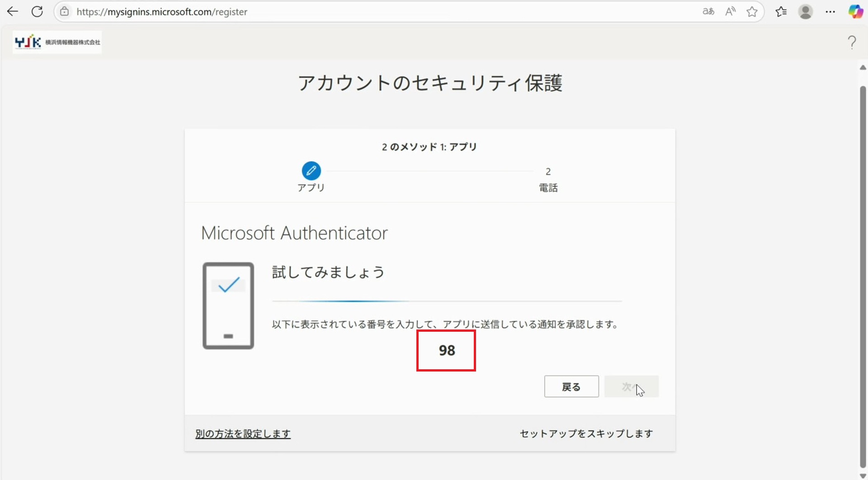Image resolution: width=868 pixels, height=480 pixels.
Task: Open browser profile avatar
Action: point(805,12)
